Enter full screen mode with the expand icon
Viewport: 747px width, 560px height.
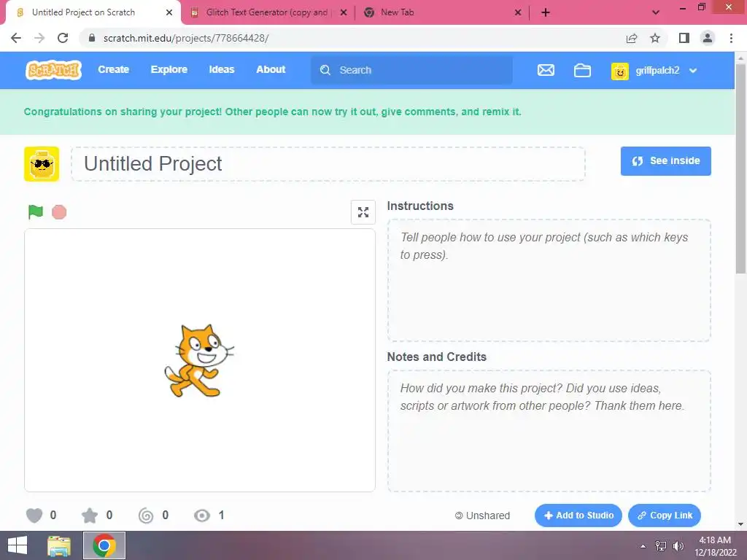coord(363,212)
